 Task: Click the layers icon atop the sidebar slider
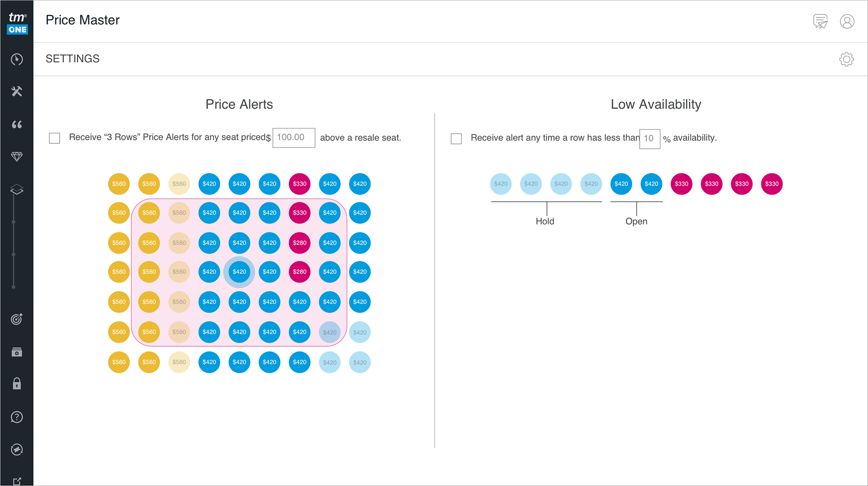click(17, 189)
